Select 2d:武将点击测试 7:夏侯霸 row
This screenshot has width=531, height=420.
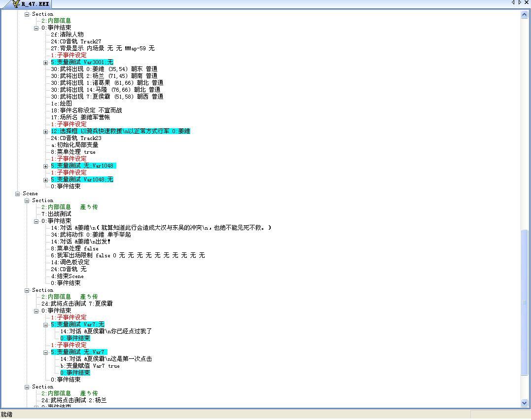(77, 304)
